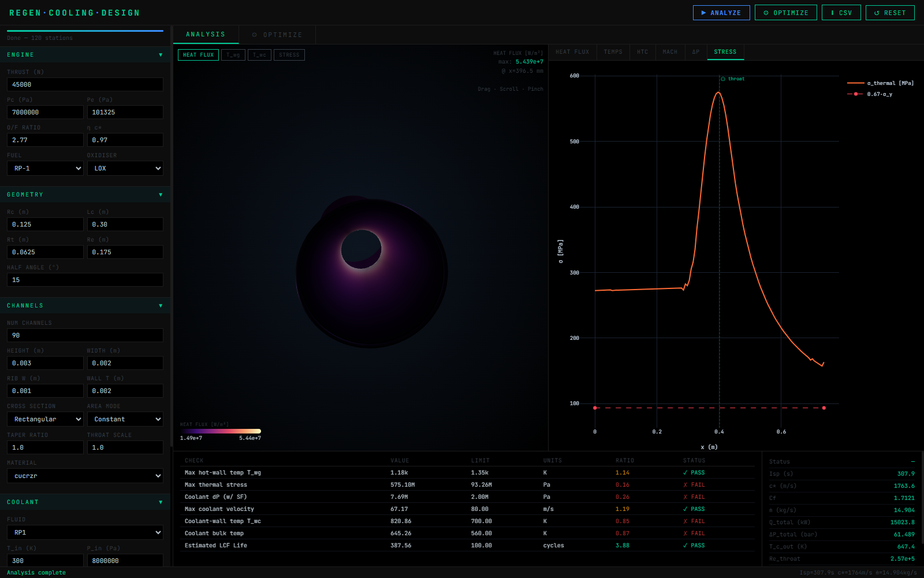Open the AREA MODE Constant dropdown
The image size is (924, 578).
tap(125, 419)
